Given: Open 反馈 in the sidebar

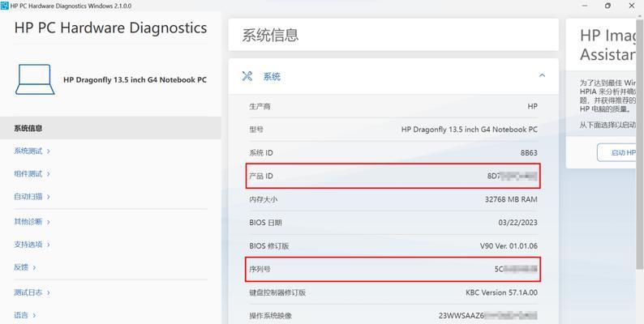Looking at the screenshot, I should click(24, 267).
